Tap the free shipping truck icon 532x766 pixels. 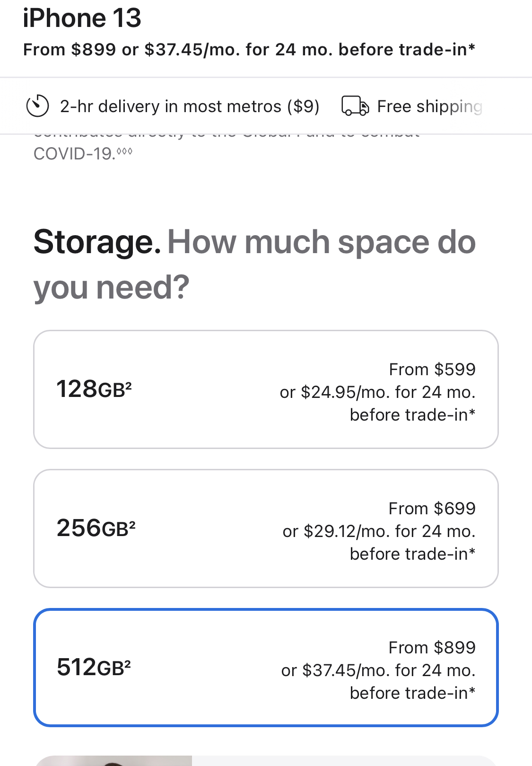355,106
